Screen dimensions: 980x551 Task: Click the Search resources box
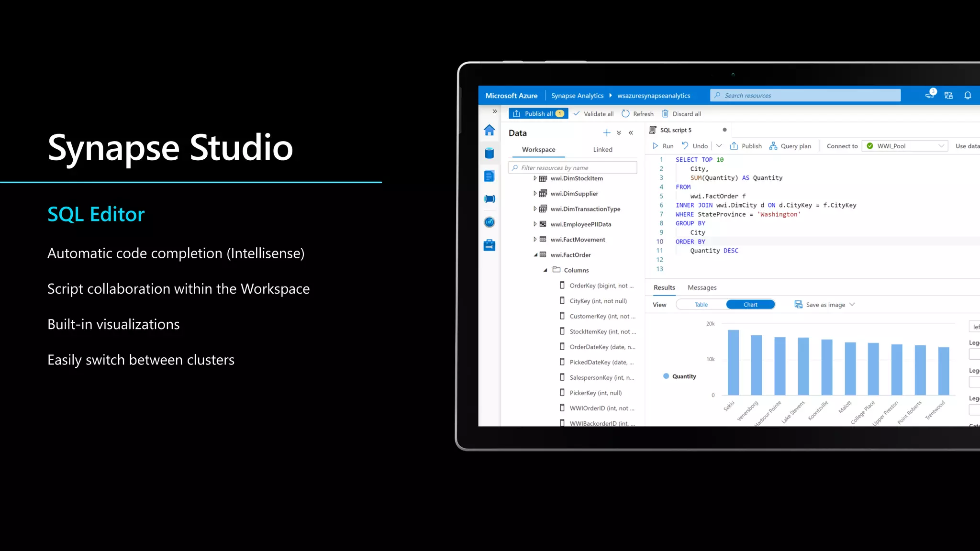805,96
